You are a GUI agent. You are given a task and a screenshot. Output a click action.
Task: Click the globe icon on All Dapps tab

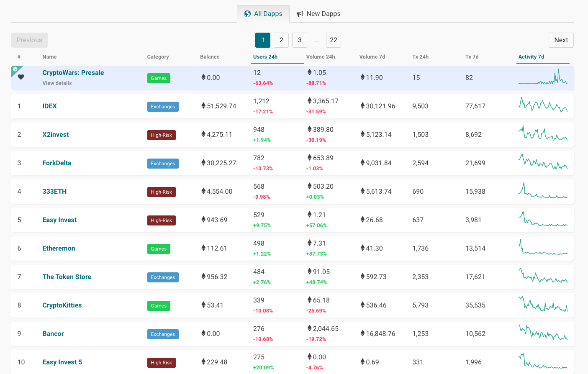[x=247, y=14]
